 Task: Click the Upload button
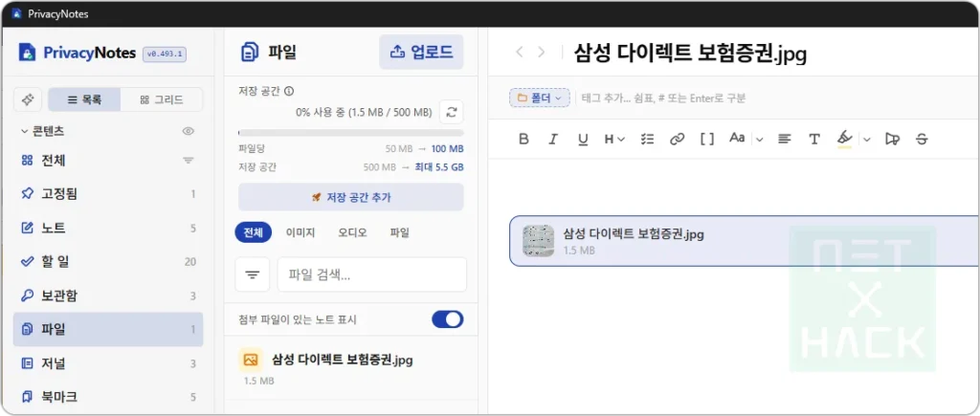click(x=421, y=52)
